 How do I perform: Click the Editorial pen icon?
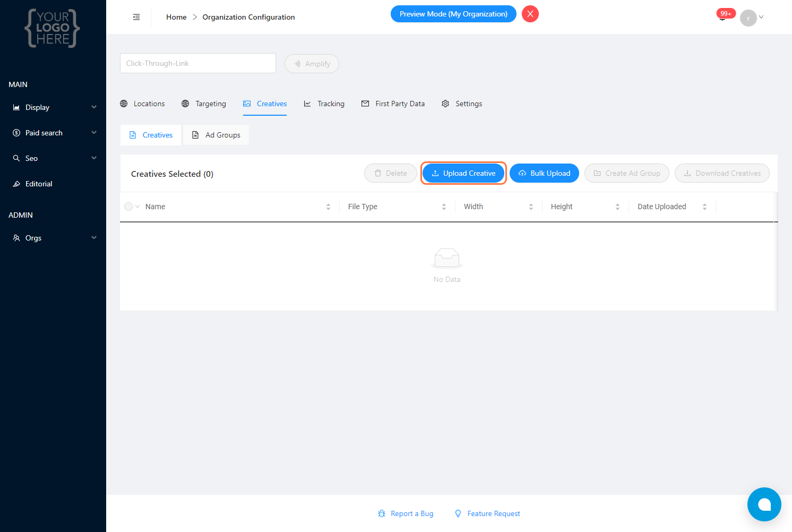coord(16,184)
